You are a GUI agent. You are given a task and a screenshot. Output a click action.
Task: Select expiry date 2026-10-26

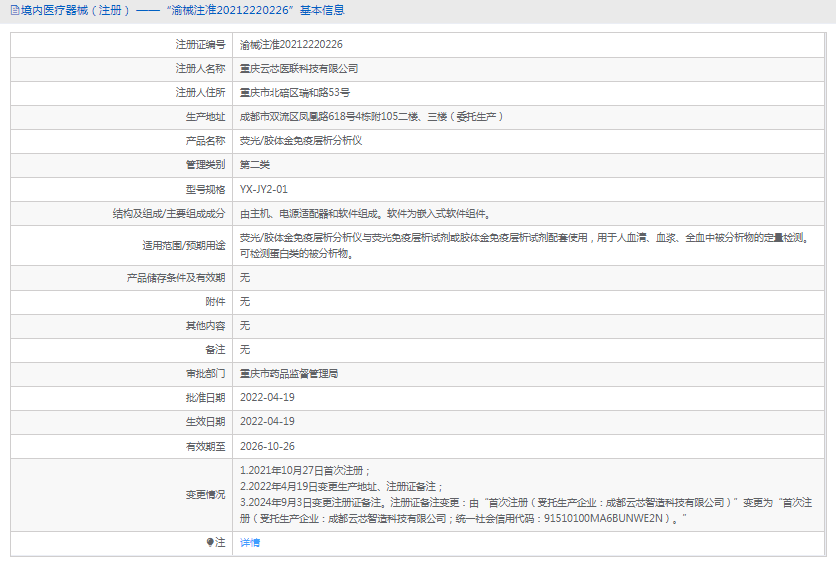pos(267,446)
